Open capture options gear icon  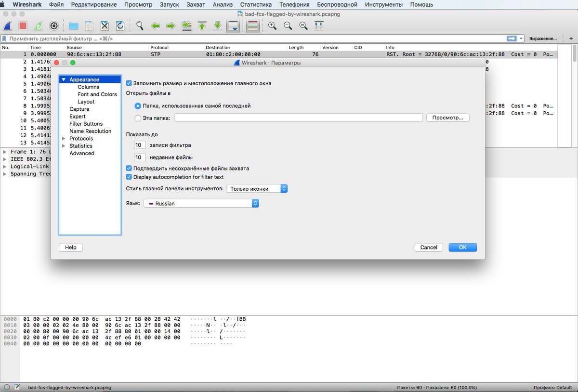coord(54,26)
